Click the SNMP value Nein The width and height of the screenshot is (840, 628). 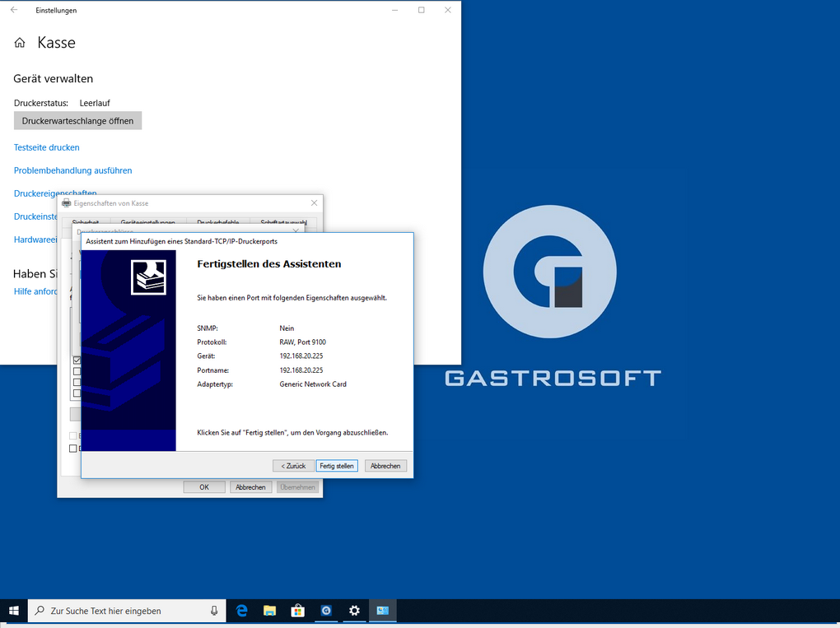pos(287,328)
